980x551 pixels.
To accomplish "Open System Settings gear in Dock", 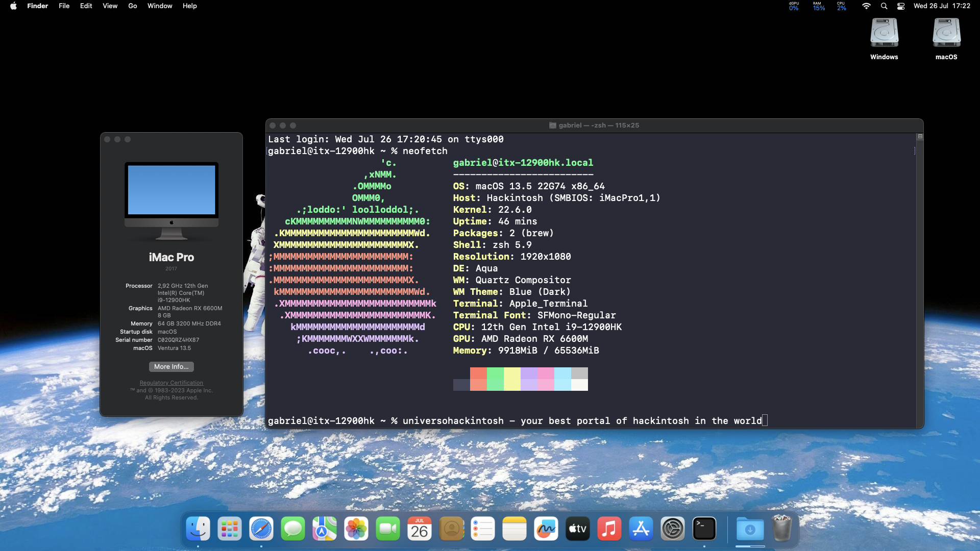I will click(673, 529).
